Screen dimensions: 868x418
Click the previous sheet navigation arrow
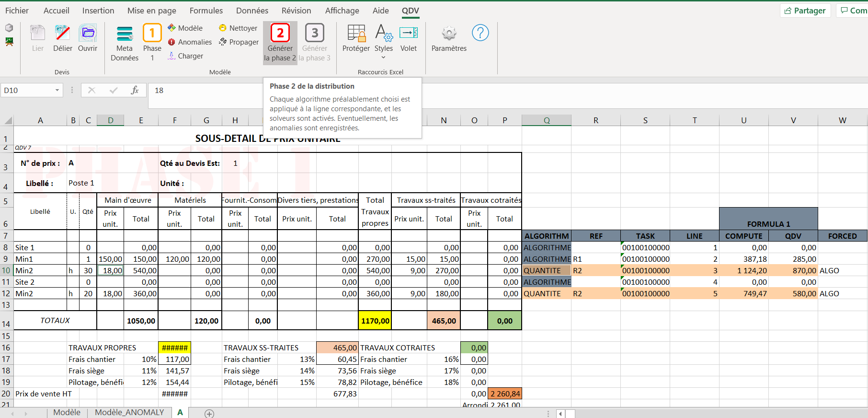(12, 413)
